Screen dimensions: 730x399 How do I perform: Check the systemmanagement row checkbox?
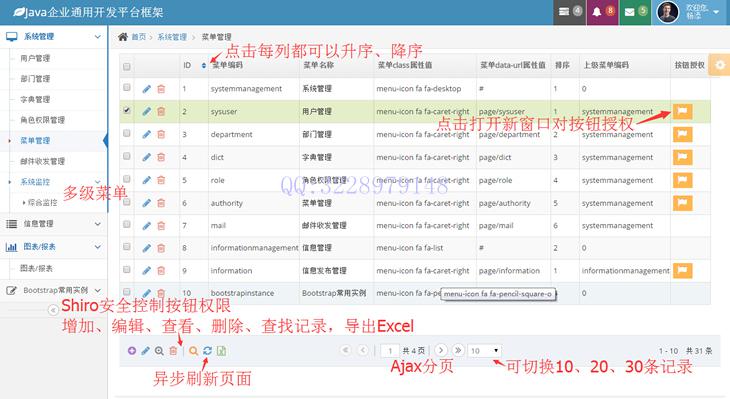(x=127, y=87)
